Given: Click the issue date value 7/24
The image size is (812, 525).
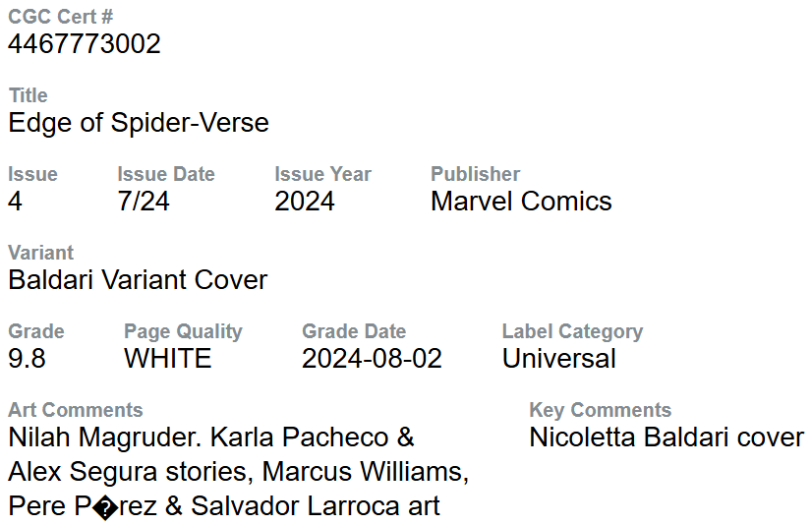Looking at the screenshot, I should pyautogui.click(x=144, y=202).
